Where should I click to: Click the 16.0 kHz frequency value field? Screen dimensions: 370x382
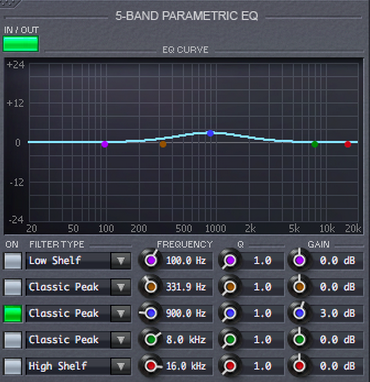pyautogui.click(x=187, y=366)
